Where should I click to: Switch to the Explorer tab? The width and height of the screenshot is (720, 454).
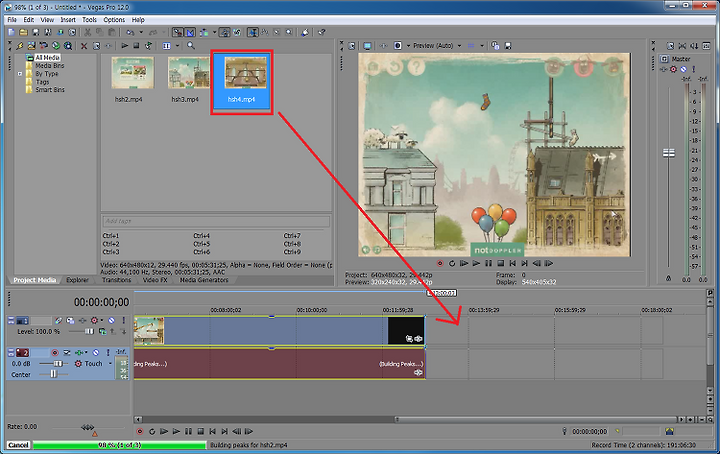click(x=77, y=280)
